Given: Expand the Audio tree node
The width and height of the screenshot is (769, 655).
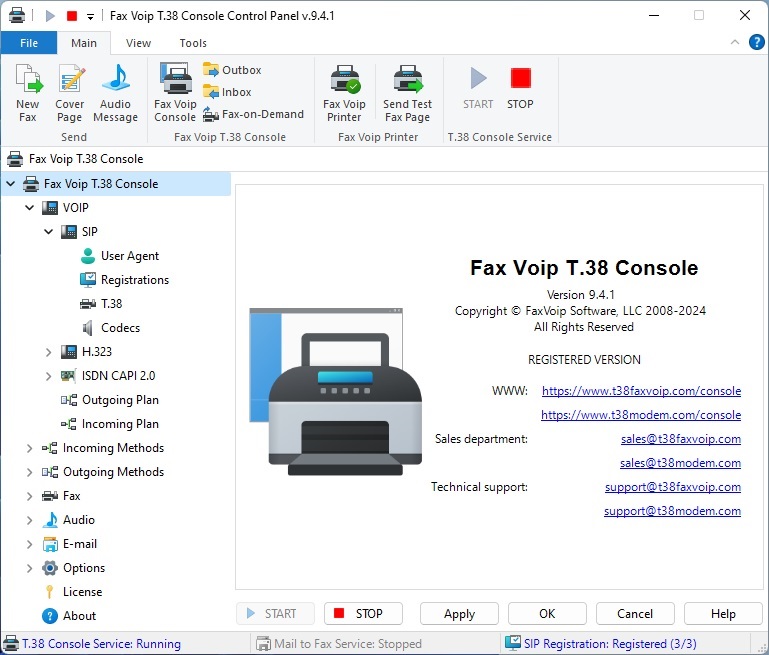Looking at the screenshot, I should click(29, 520).
